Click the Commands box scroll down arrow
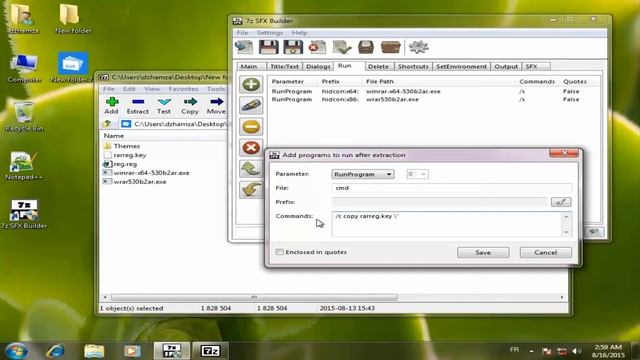640x360 pixels. tap(567, 232)
